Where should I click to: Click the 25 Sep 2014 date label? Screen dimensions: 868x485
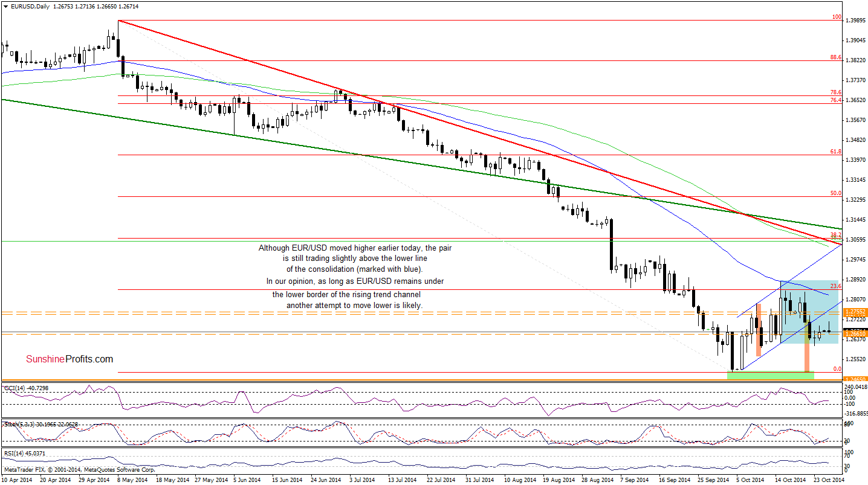712,480
